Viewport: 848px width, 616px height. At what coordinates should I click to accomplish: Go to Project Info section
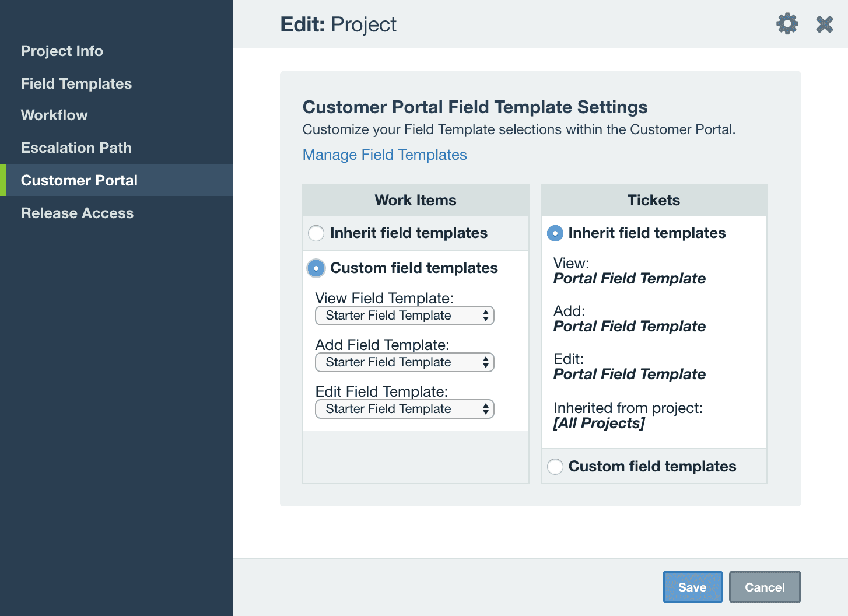(62, 51)
